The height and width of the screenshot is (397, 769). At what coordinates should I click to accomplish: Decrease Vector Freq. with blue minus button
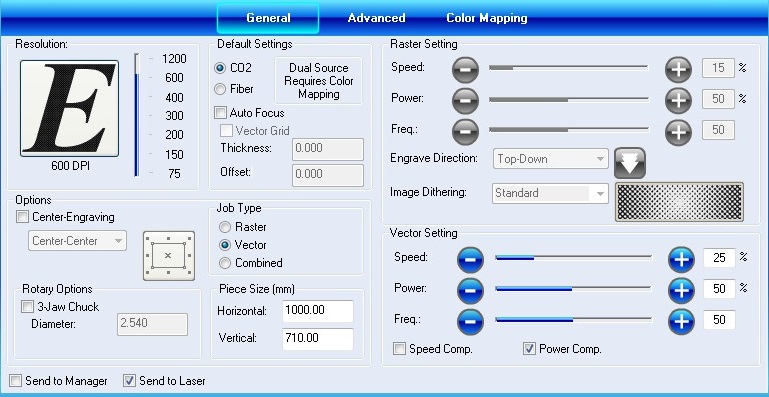pos(470,322)
